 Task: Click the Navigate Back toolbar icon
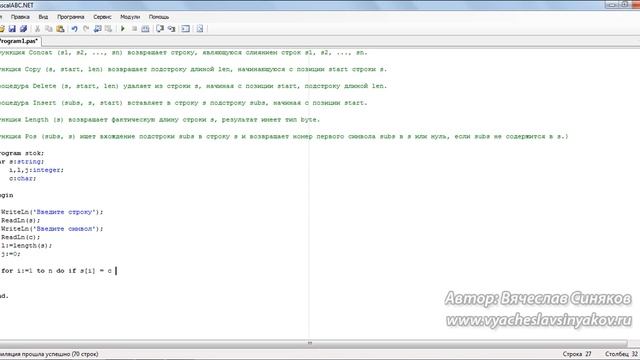click(x=97, y=29)
